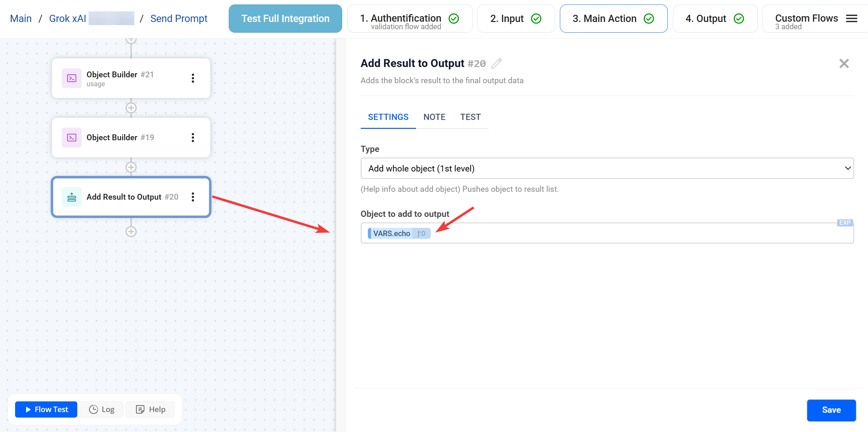868x432 pixels.
Task: Rename the block using the pencil edit icon
Action: tap(497, 63)
